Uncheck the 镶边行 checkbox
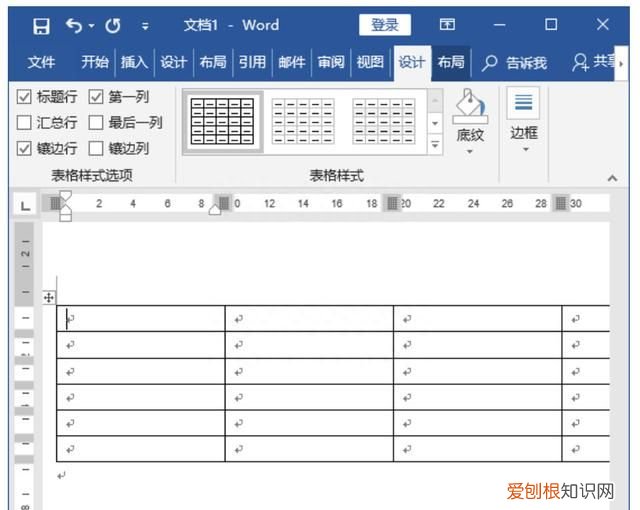The image size is (640, 510). (x=24, y=149)
